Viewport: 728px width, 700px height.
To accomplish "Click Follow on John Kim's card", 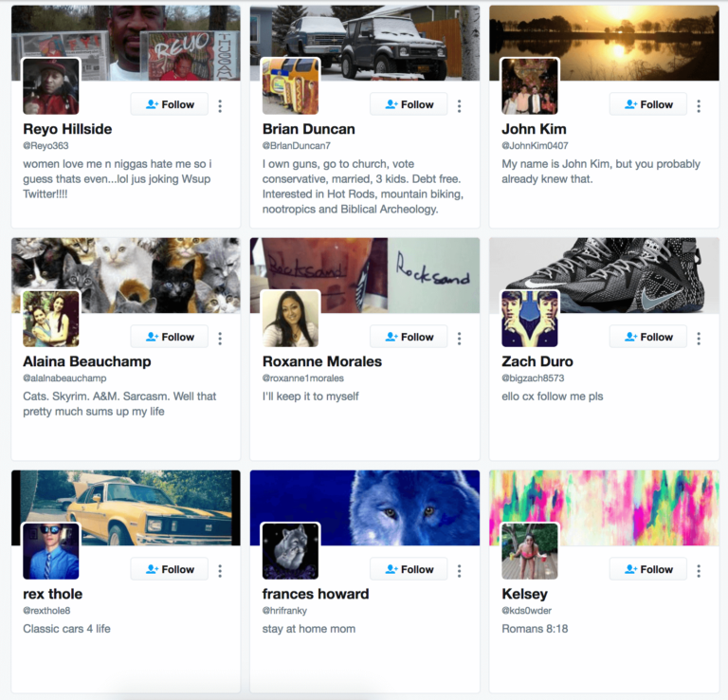I will tap(648, 104).
